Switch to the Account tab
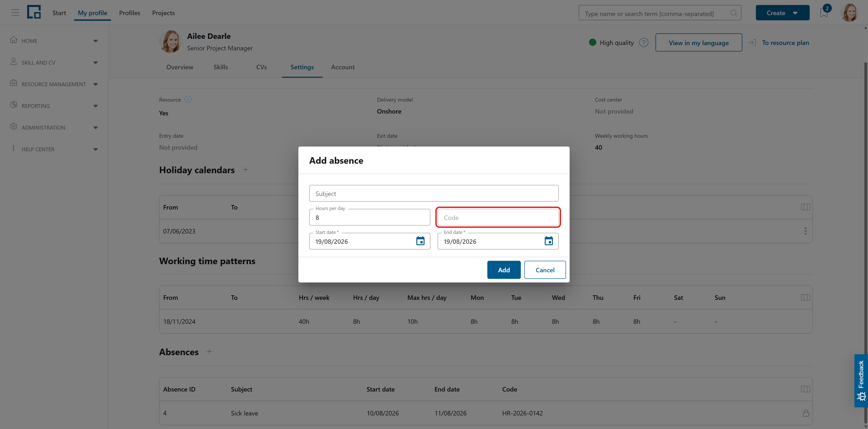 [343, 67]
